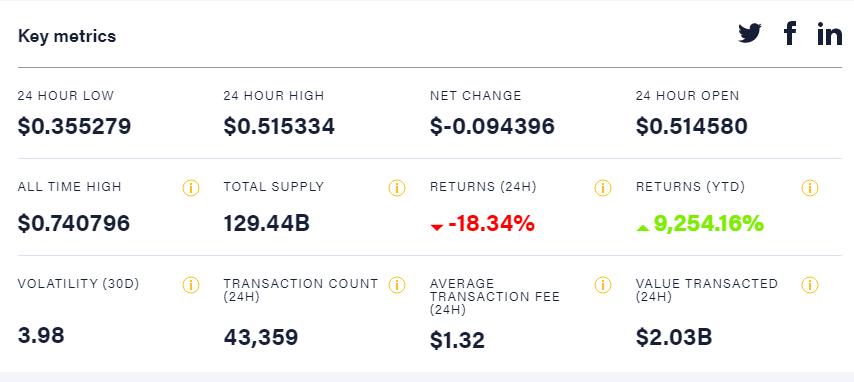View info for Value Transacted (24H)
Screen dimensions: 854x382
tap(809, 285)
